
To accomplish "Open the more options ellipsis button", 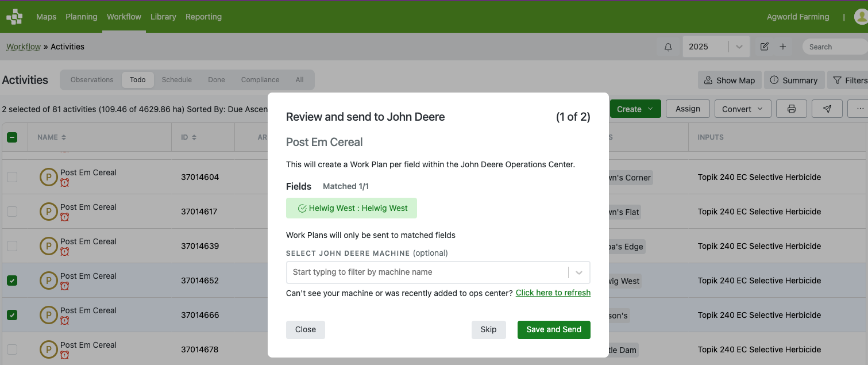I will [x=859, y=109].
